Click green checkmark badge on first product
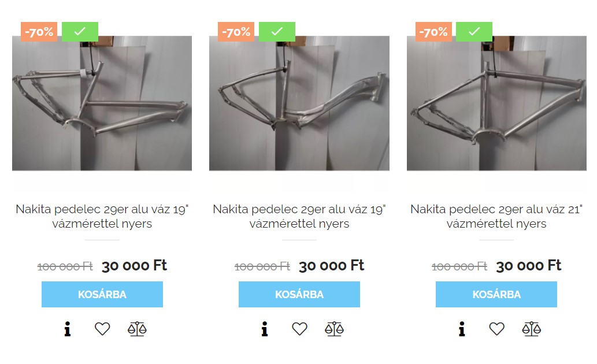597x364 pixels. tap(80, 32)
